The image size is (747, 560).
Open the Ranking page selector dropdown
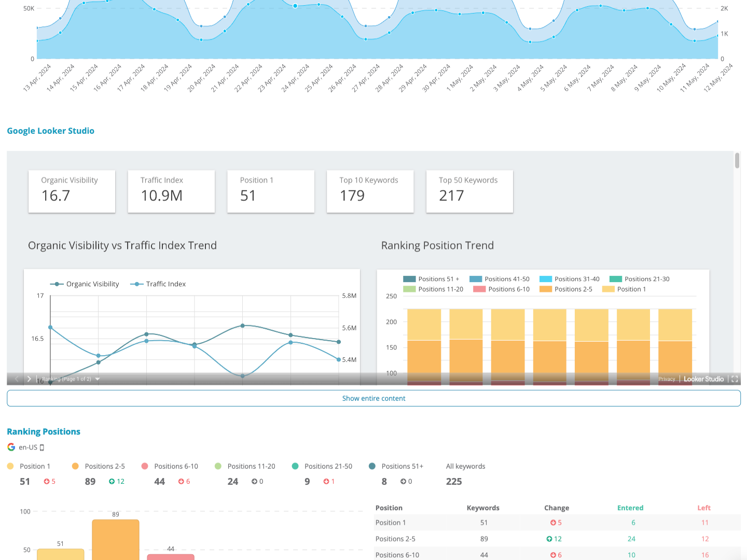click(x=71, y=379)
